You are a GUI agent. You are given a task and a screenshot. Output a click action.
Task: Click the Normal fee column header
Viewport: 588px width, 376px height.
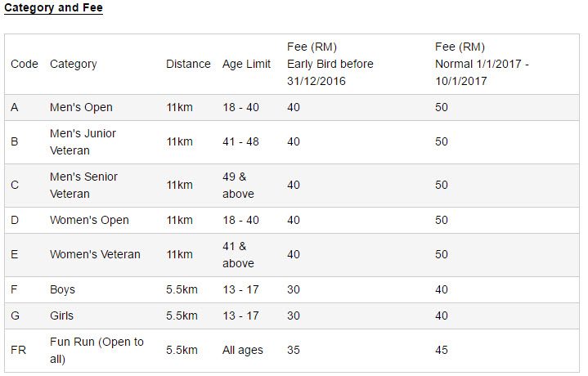482,64
